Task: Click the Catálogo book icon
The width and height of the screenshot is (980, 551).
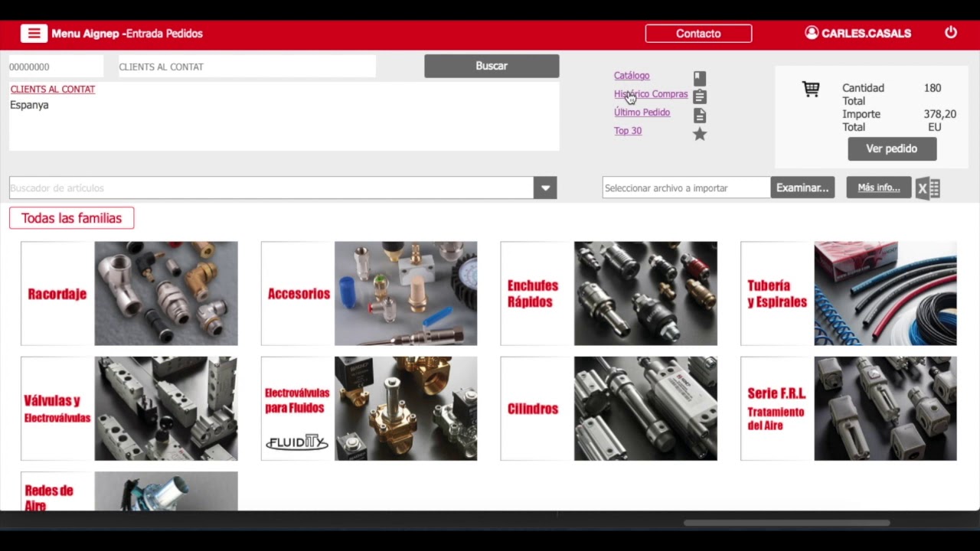Action: pos(700,78)
